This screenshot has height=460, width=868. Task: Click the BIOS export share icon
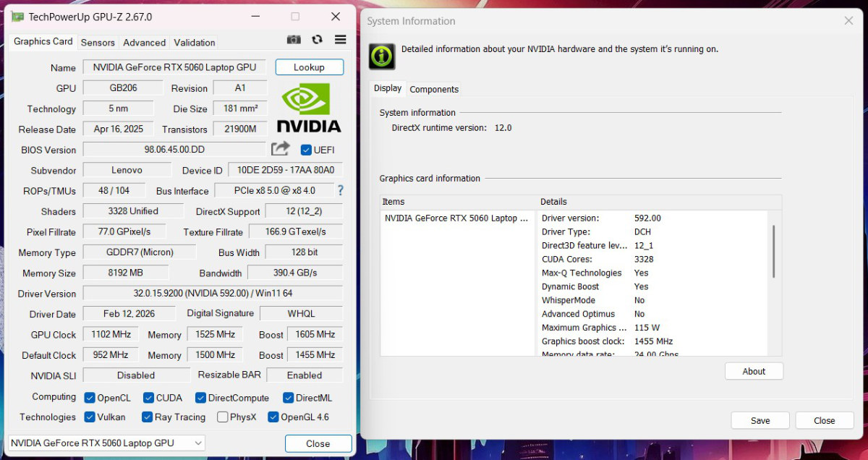(281, 148)
